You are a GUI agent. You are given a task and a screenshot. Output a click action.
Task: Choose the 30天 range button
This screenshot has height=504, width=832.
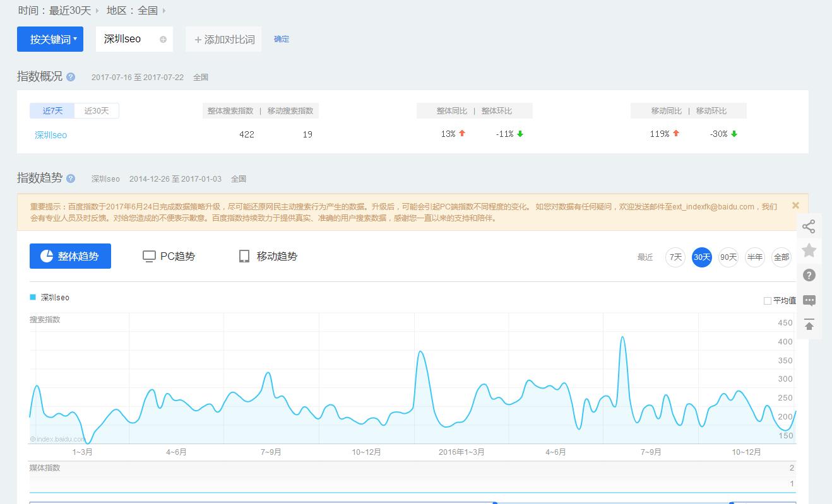(702, 257)
